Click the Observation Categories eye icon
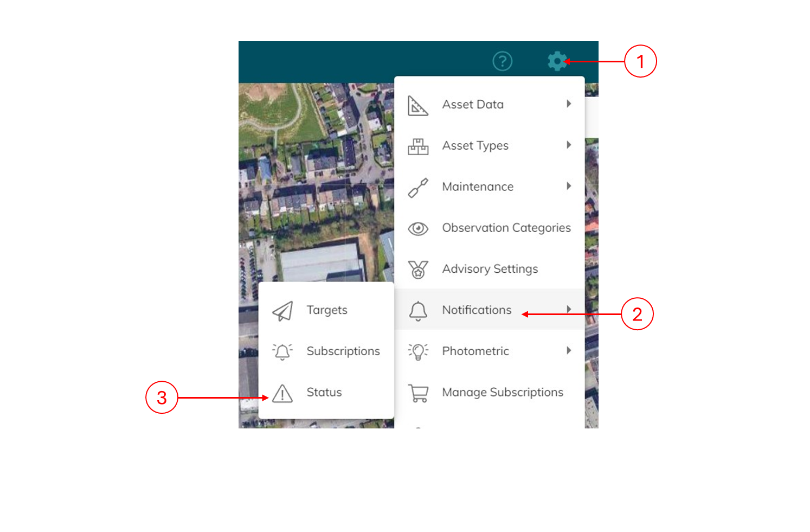 [418, 229]
